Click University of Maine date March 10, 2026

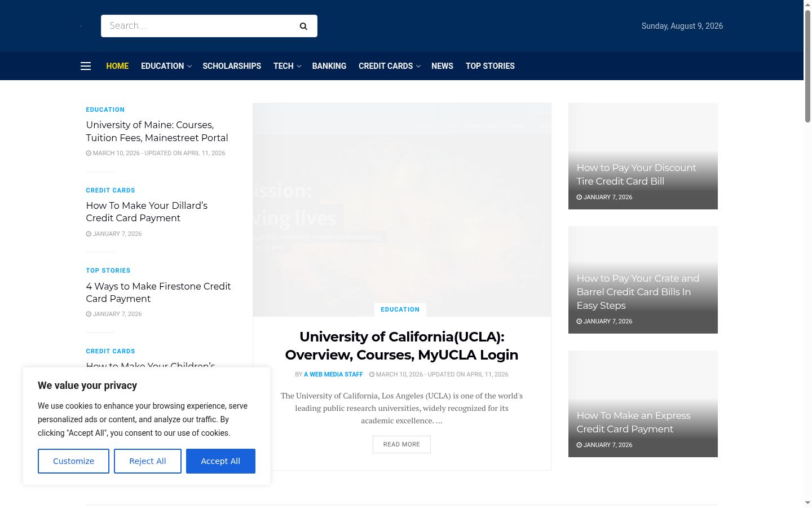pos(116,153)
